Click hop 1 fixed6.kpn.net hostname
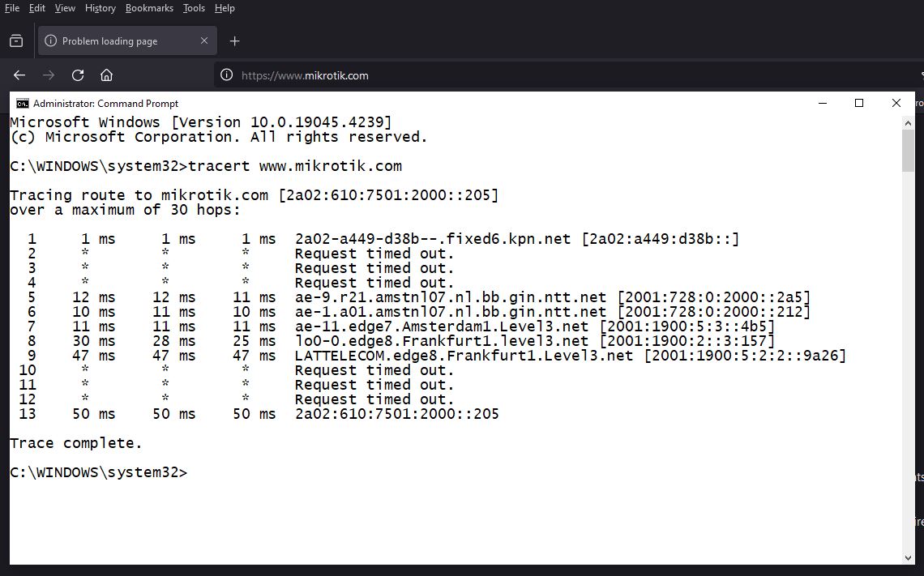924x576 pixels. pos(433,239)
